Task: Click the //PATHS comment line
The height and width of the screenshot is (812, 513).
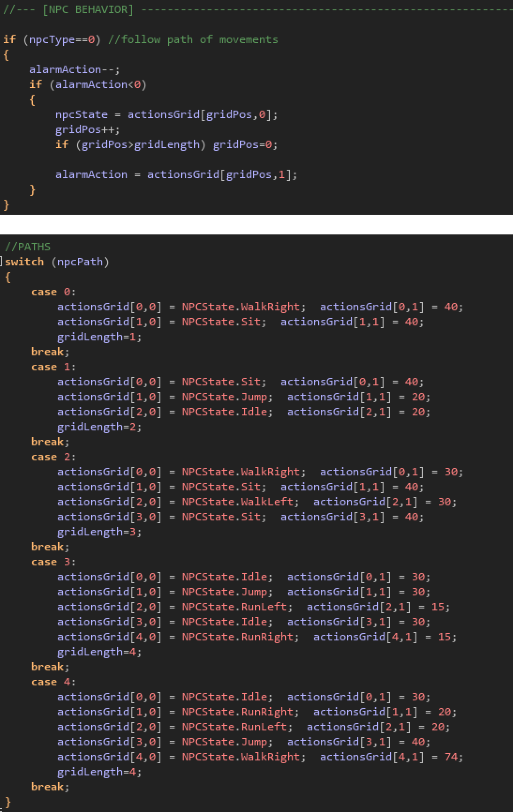Action: point(27,247)
